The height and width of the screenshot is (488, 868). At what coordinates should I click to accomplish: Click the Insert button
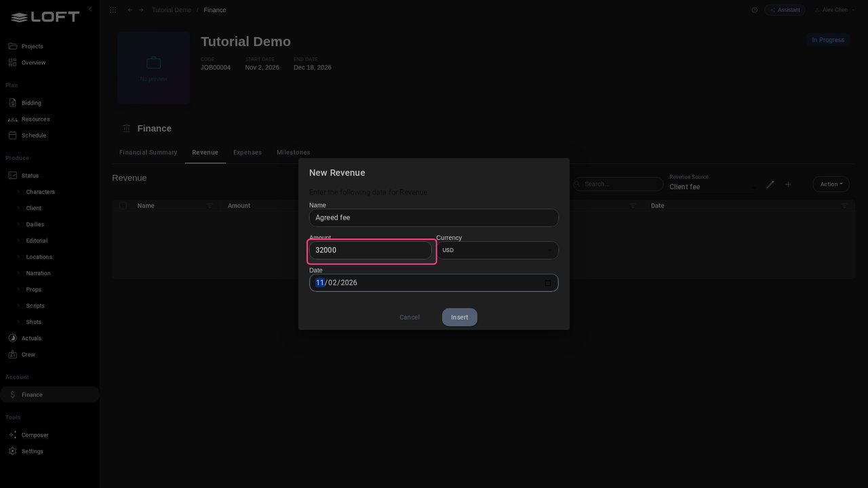tap(460, 317)
